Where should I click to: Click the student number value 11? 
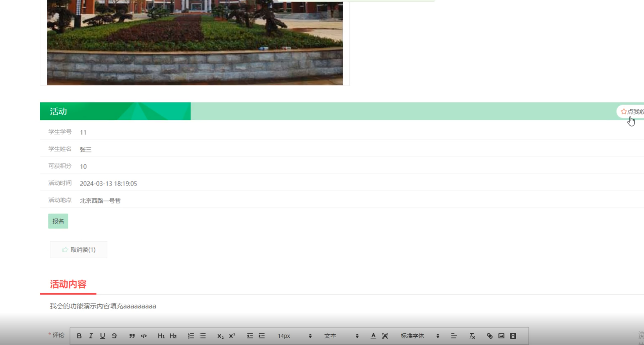[x=83, y=132]
